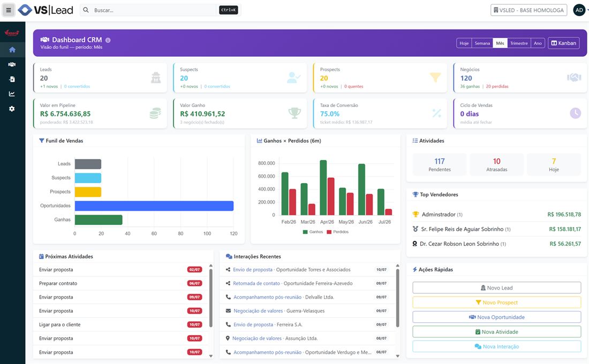The height and width of the screenshot is (364, 589).
Task: Click the Próximas Atividades scrollbar
Action: point(211,298)
